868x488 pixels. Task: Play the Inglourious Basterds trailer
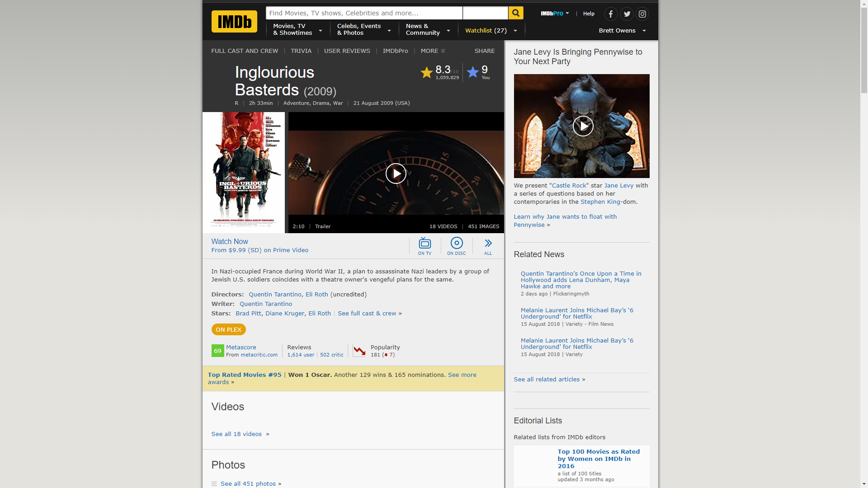396,174
